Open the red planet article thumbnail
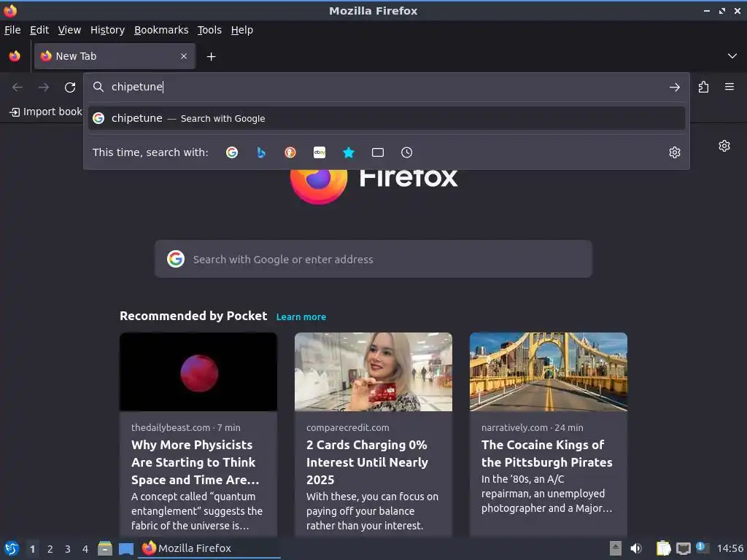This screenshot has width=747, height=560. (198, 372)
